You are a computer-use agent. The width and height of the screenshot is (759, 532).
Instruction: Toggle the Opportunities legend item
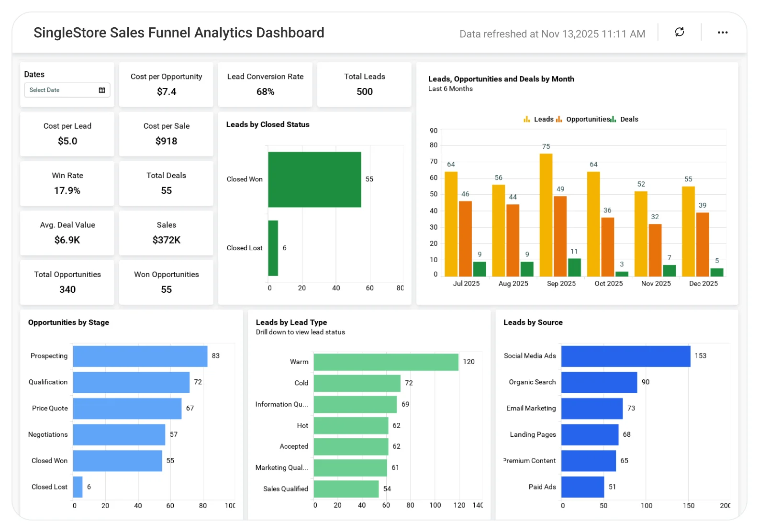[582, 119]
